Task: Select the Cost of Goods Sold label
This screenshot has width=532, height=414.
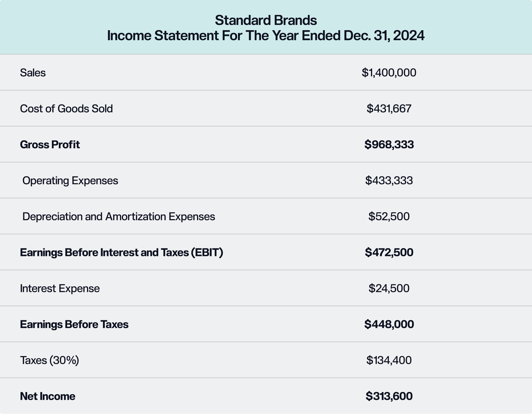Action: 66,109
